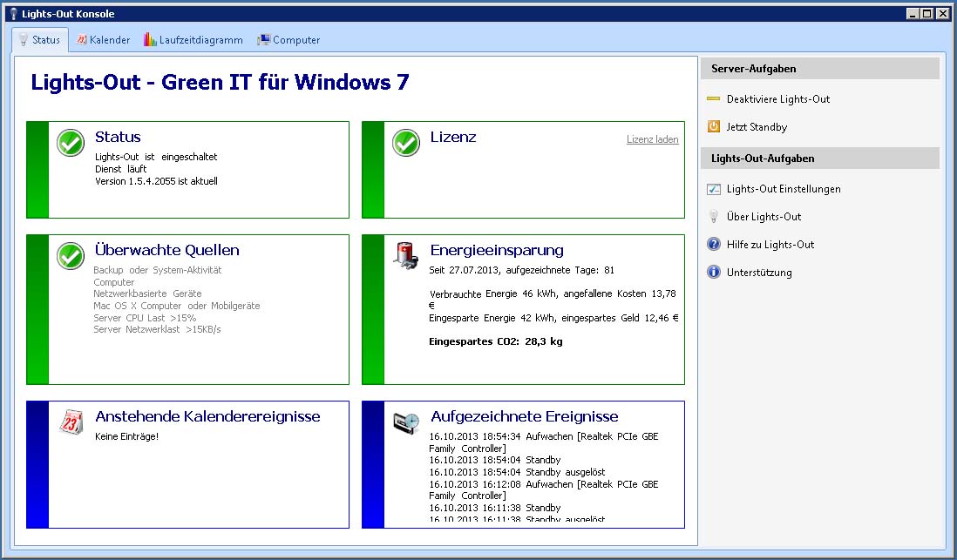
Task: Click the 'Lights-Out-Aufgaben' section header
Action: (819, 159)
